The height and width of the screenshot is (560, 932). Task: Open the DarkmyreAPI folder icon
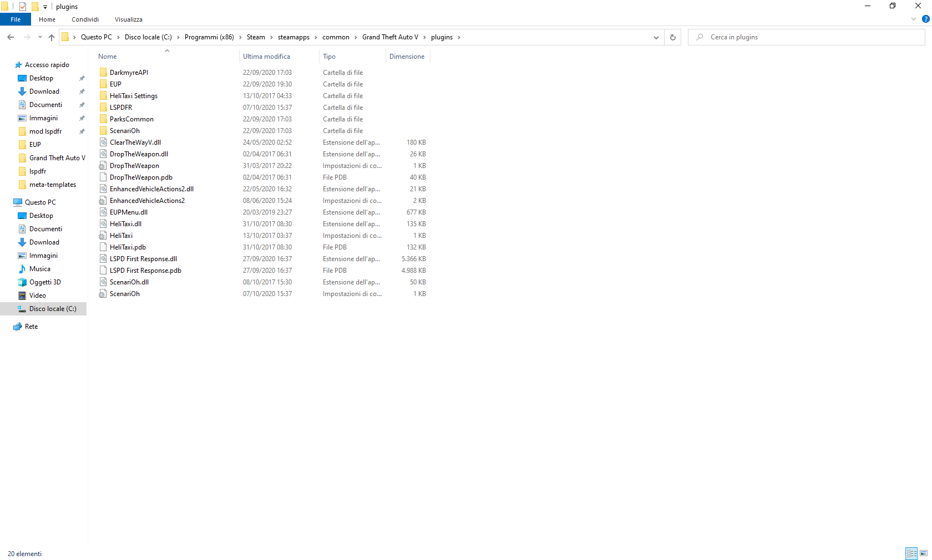click(x=103, y=73)
